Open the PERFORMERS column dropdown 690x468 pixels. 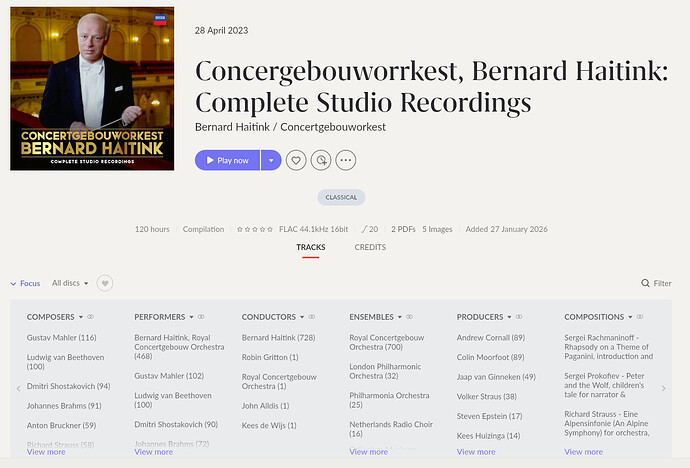[191, 317]
